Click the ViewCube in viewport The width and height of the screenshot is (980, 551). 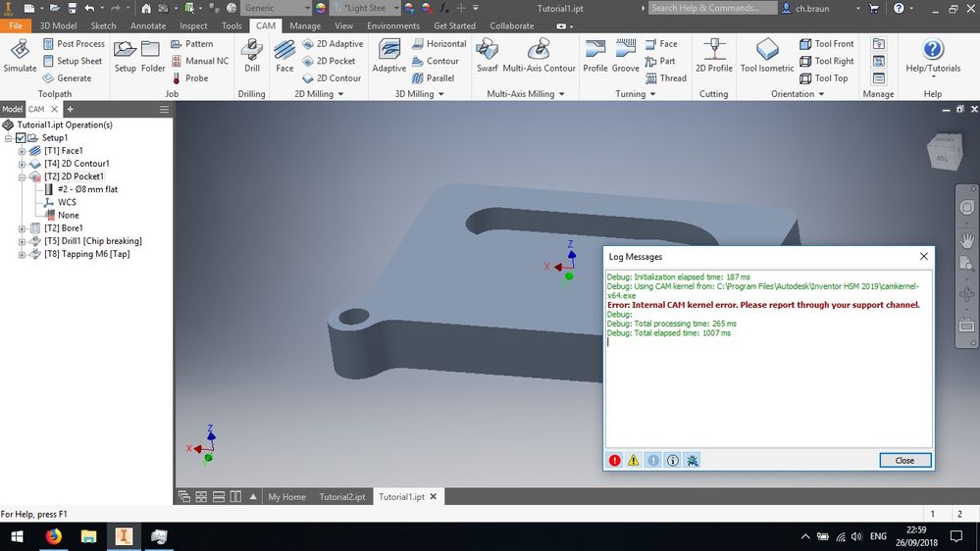[944, 152]
